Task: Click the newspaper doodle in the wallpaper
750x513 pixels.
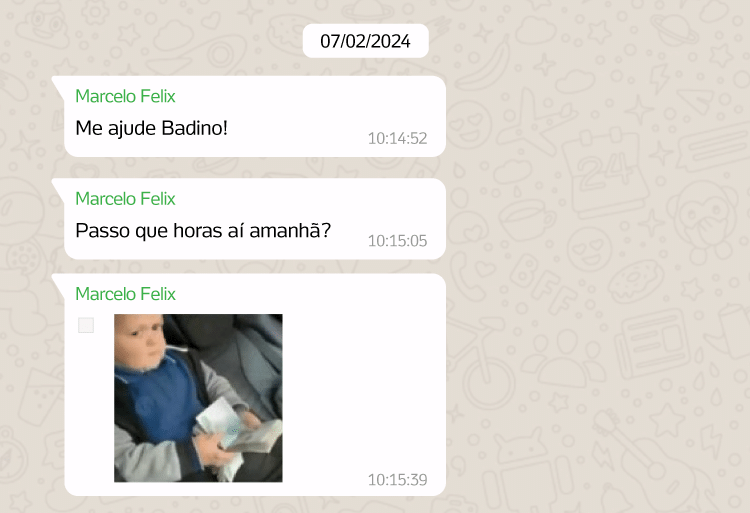Action: (653, 343)
